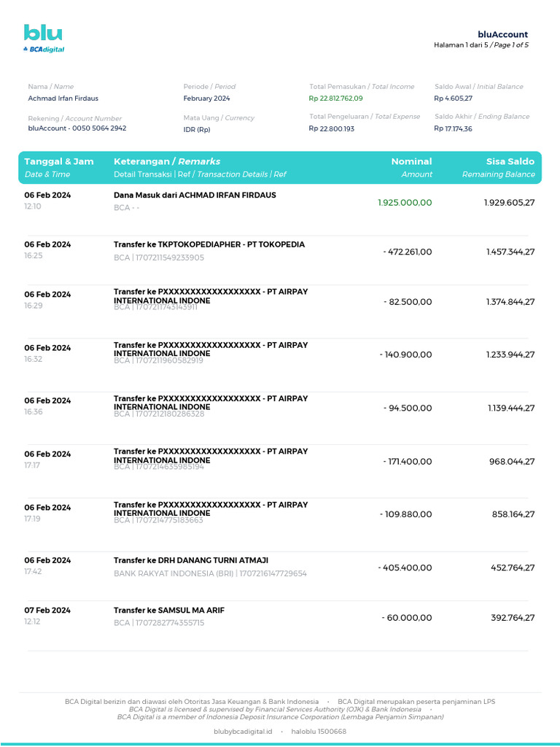Viewport: 560px width, 747px height.
Task: Select reference number 1707282774355715
Action: (170, 623)
